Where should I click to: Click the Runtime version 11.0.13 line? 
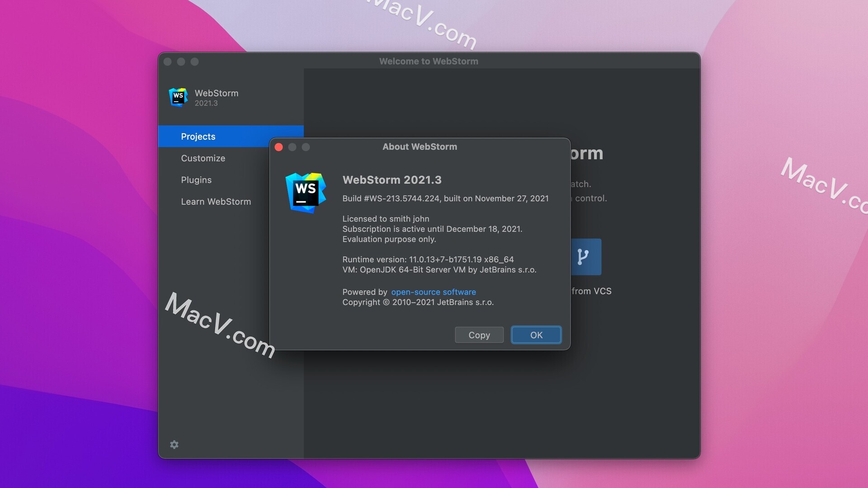tap(428, 259)
